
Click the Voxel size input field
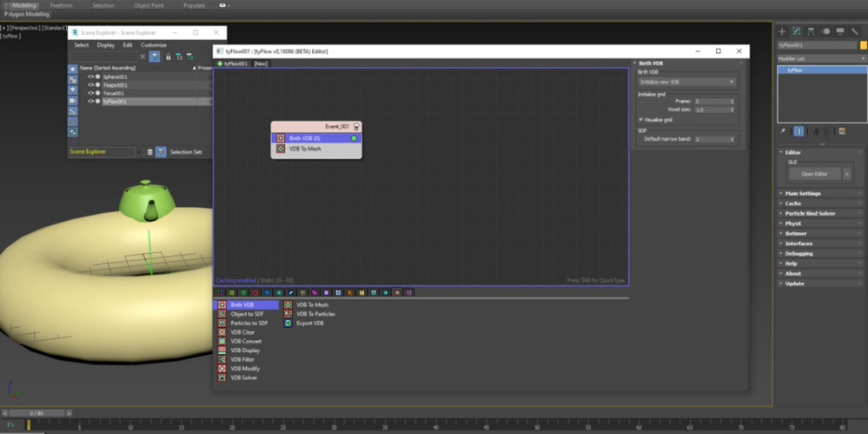click(712, 110)
